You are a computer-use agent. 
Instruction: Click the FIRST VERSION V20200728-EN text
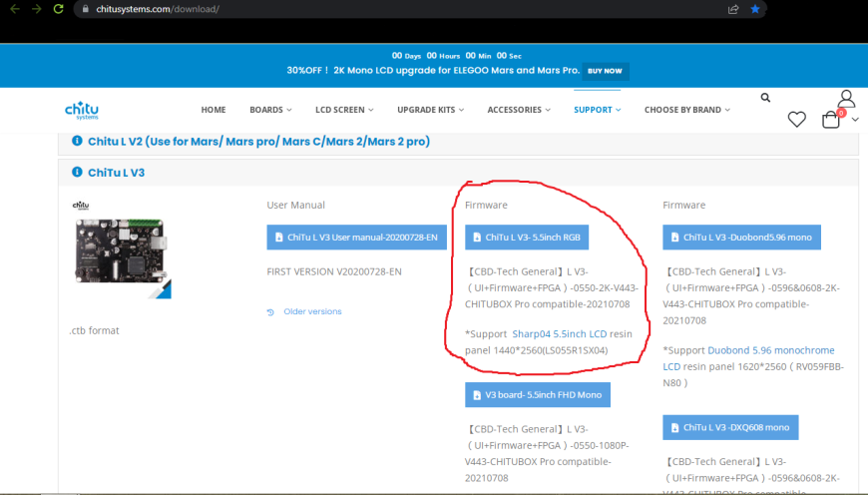coord(334,271)
